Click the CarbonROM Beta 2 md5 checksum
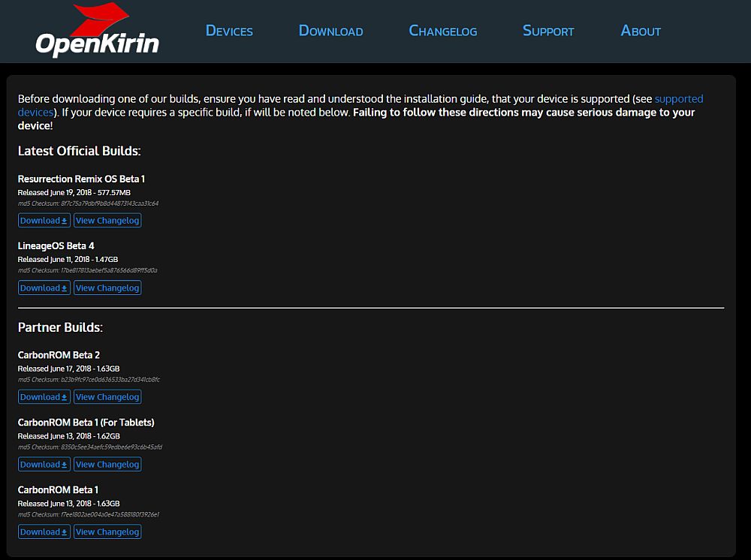751x560 pixels. [89, 380]
